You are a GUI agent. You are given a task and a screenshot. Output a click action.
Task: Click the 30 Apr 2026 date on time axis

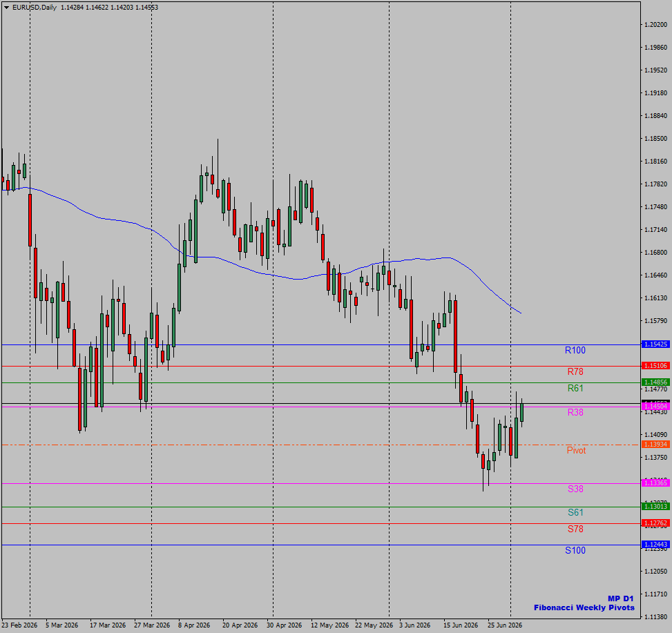[x=284, y=625]
